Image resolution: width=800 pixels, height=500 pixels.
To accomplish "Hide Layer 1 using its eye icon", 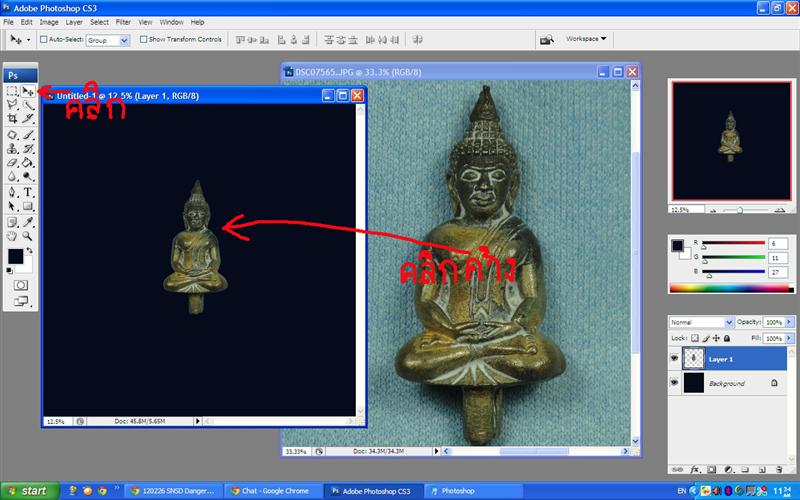I will coord(674,358).
